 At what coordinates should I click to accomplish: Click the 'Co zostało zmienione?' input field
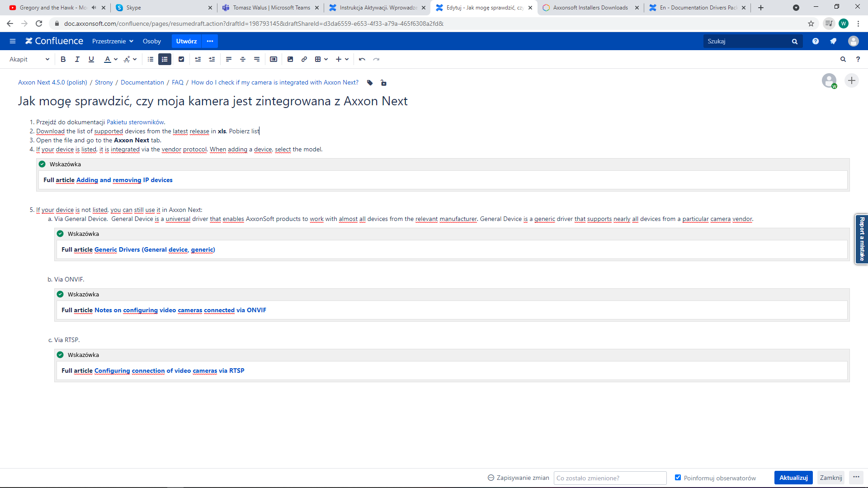point(610,478)
